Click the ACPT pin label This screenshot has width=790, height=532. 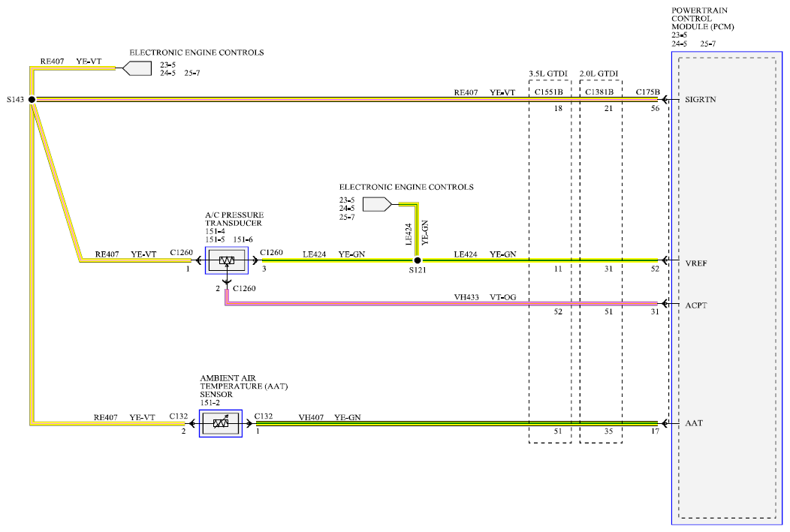click(x=696, y=305)
